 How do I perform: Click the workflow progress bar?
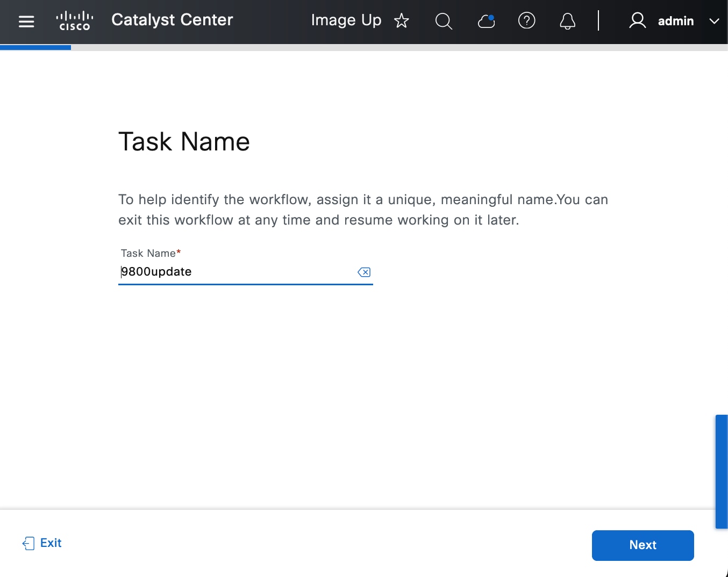click(x=363, y=48)
